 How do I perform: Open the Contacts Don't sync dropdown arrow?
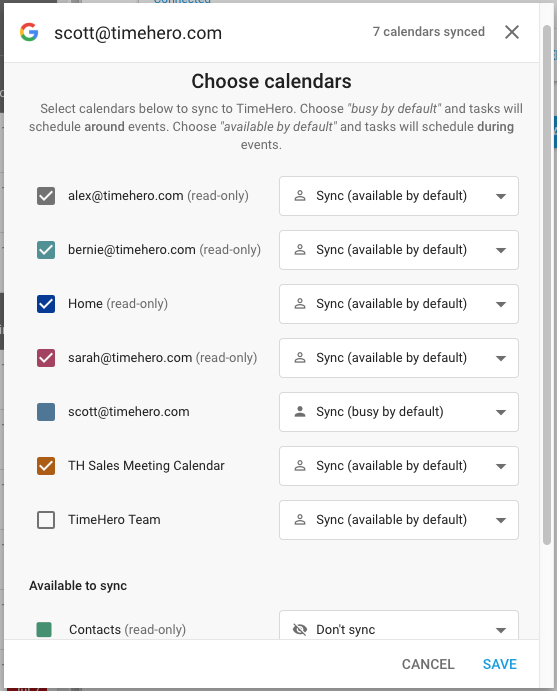[501, 630]
